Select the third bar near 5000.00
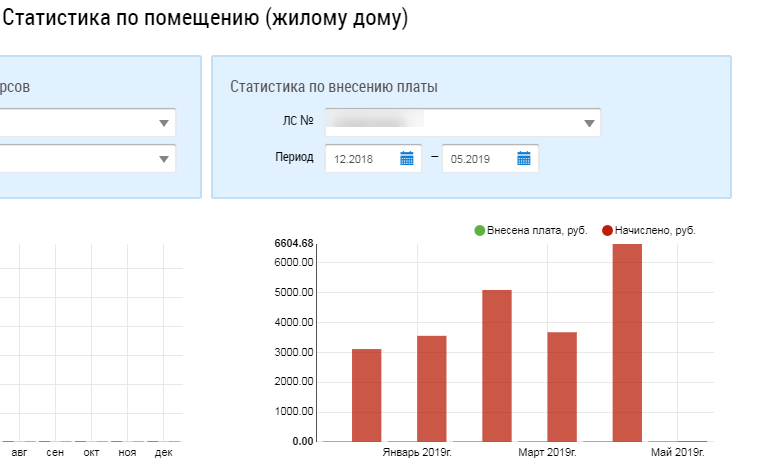This screenshot has height=474, width=774. coord(497,365)
